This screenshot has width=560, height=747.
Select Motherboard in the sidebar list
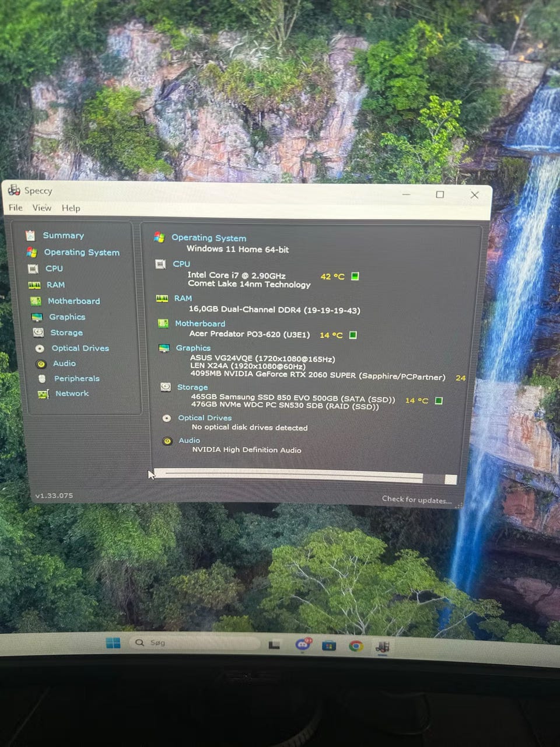(x=73, y=301)
